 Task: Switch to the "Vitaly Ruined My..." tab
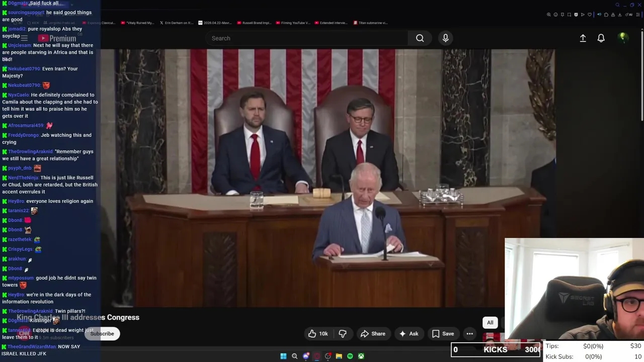(137, 23)
